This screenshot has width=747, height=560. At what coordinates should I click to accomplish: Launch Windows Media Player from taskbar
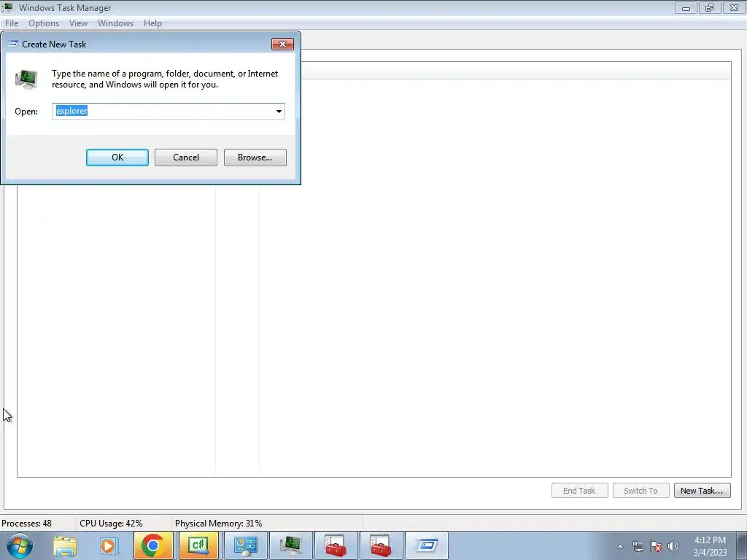108,545
